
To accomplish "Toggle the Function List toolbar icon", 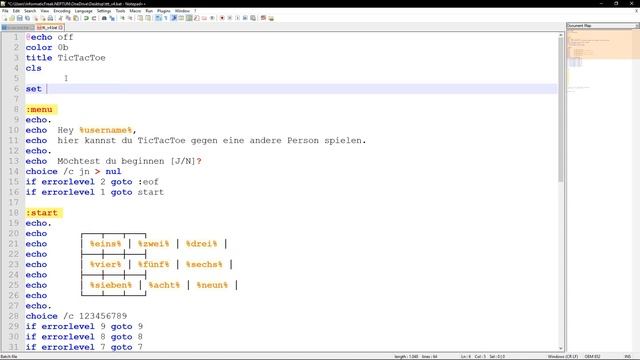I will coord(196,18).
